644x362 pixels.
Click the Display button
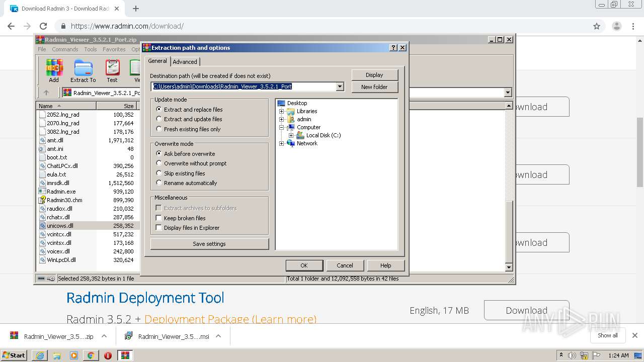pos(374,75)
